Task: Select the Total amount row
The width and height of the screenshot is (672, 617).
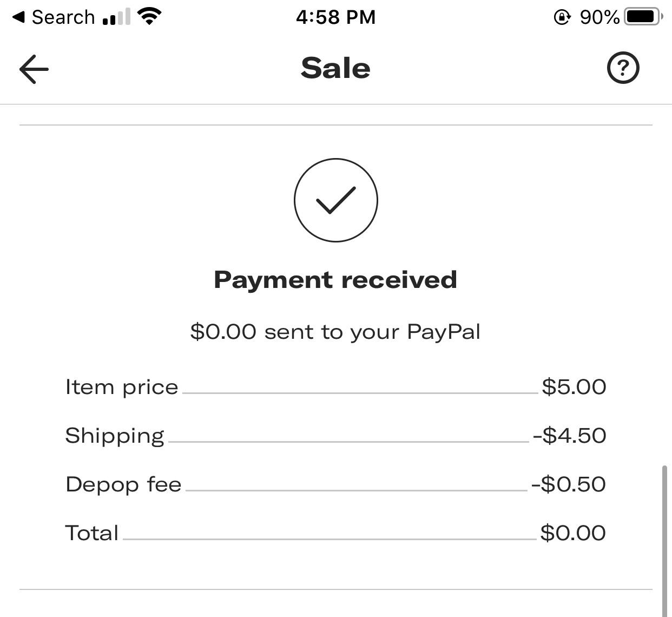Action: (335, 533)
